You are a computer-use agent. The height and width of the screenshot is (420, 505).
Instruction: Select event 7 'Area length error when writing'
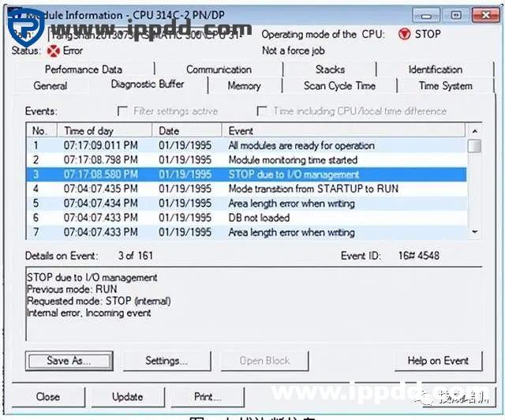[x=247, y=232]
